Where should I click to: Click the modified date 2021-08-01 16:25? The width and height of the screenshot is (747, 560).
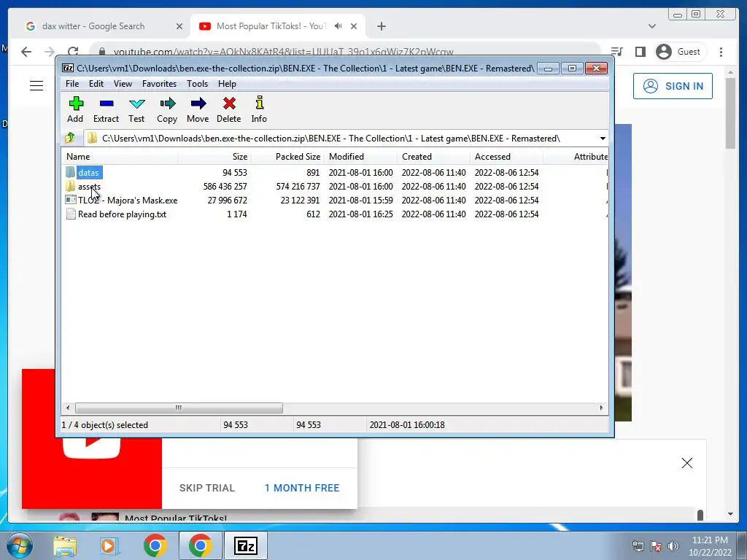pyautogui.click(x=360, y=214)
